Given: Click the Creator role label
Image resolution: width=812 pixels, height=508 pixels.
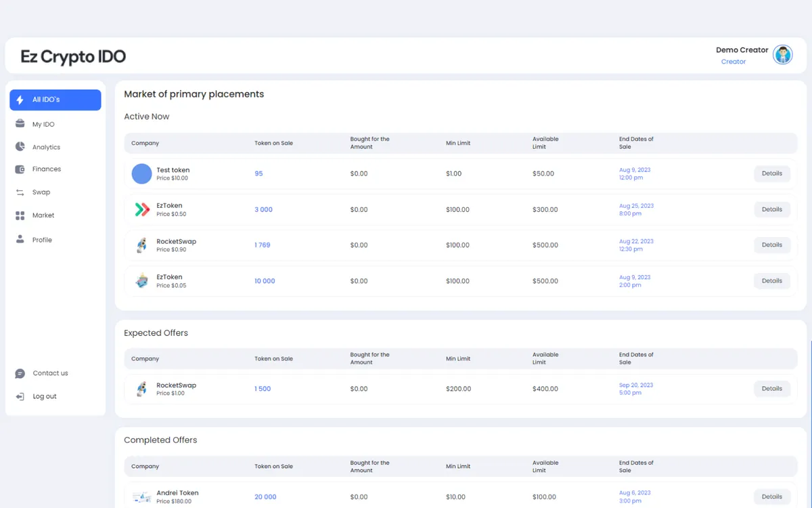Looking at the screenshot, I should [734, 62].
